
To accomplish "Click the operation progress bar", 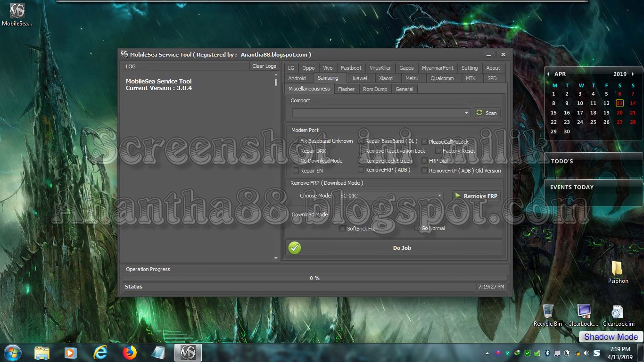I will coord(315,278).
